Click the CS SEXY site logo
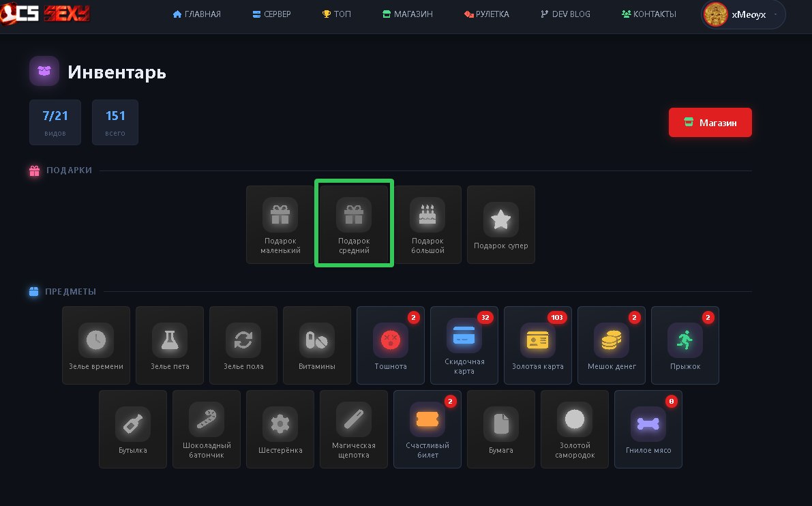Screen dimensions: 812x506 pyautogui.click(x=45, y=14)
